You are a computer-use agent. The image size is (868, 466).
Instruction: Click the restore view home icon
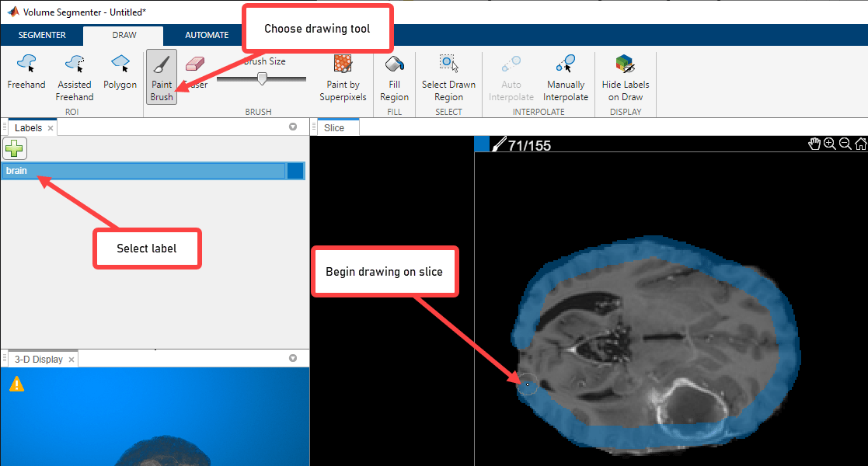(860, 144)
